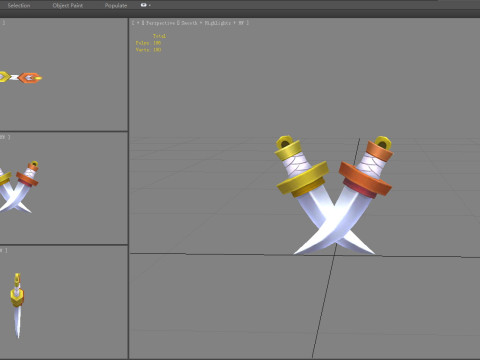Open the Object Paint ribbon tab

point(68,5)
